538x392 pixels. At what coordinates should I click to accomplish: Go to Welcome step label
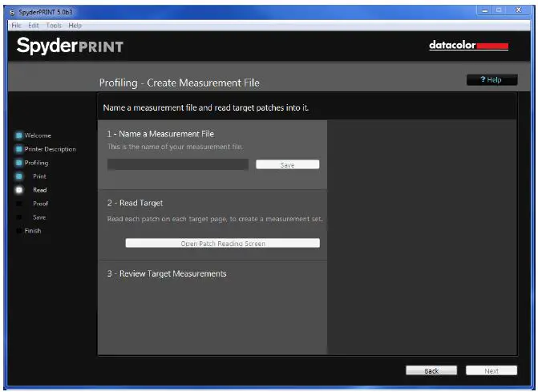pyautogui.click(x=38, y=135)
